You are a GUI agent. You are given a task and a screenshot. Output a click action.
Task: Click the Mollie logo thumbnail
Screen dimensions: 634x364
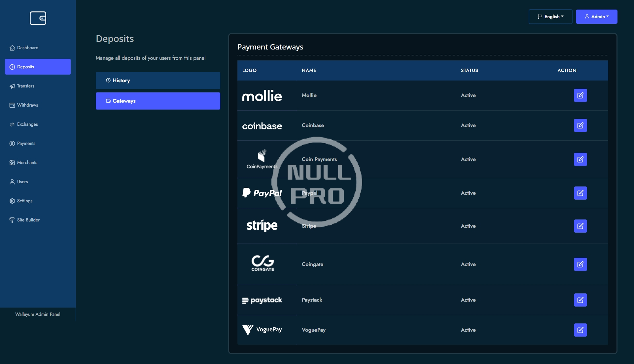click(262, 96)
